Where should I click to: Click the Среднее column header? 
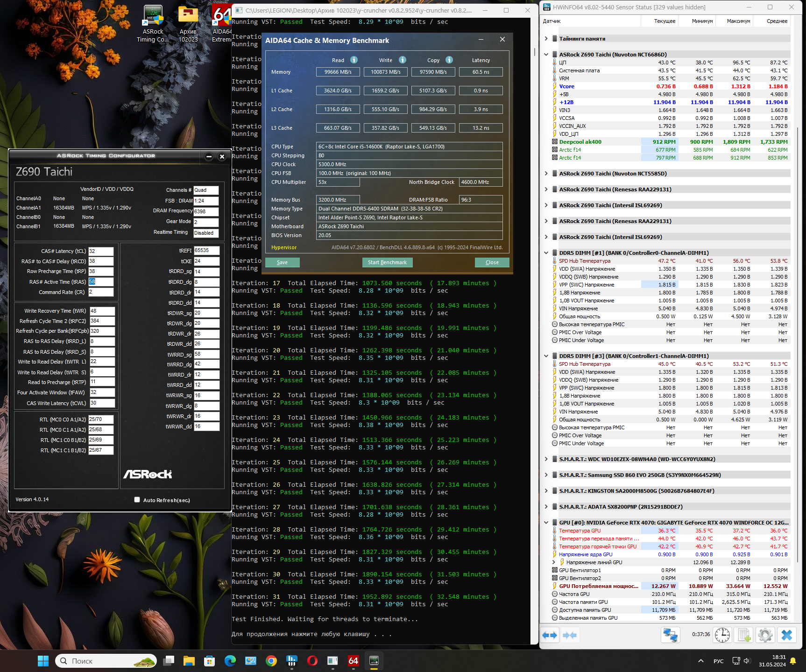coord(771,21)
